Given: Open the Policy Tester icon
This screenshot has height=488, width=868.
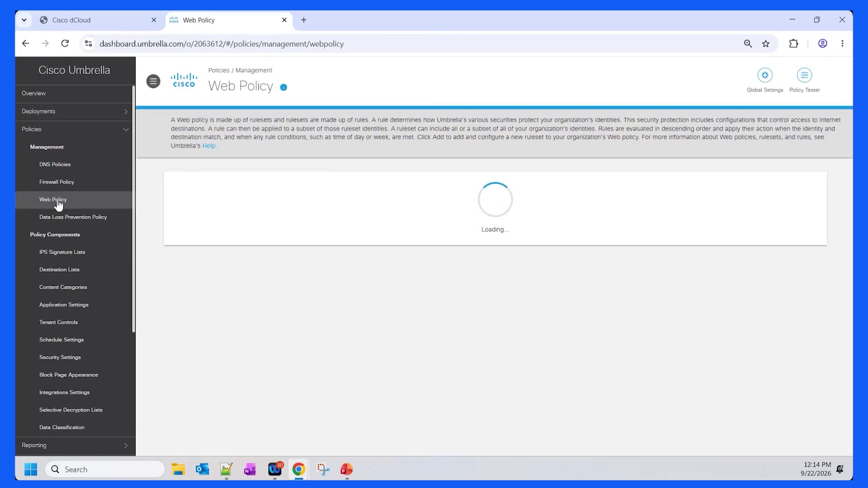Looking at the screenshot, I should point(804,75).
